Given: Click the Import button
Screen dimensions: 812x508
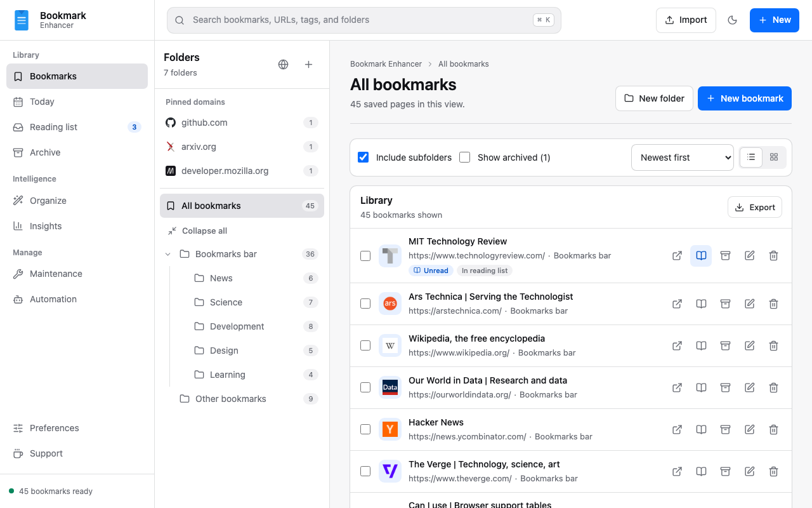Looking at the screenshot, I should point(686,20).
